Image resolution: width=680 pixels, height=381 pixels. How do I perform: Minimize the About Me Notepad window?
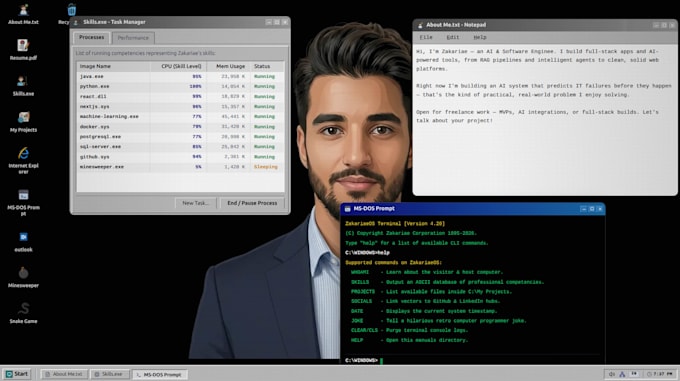coord(656,25)
